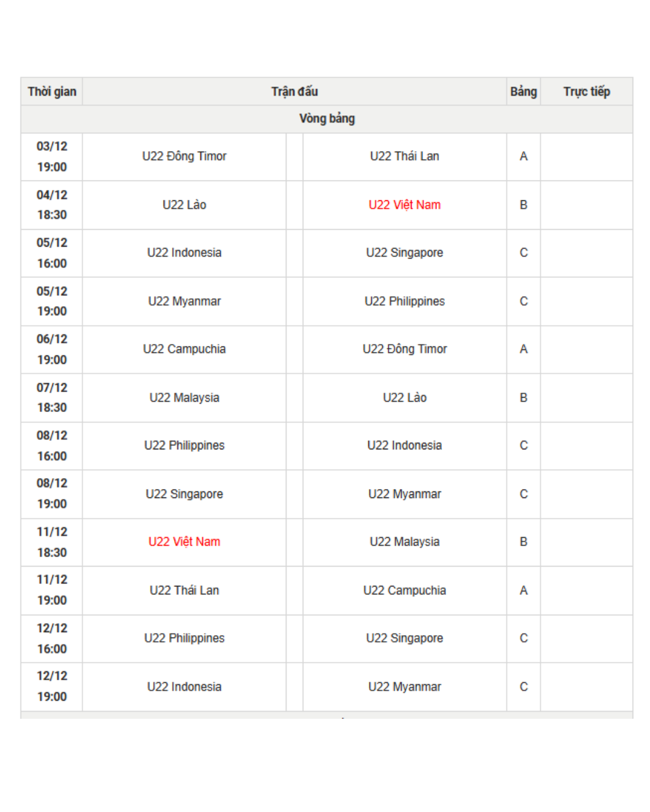Select U22 Campuchia in the 06/12 match

184,349
